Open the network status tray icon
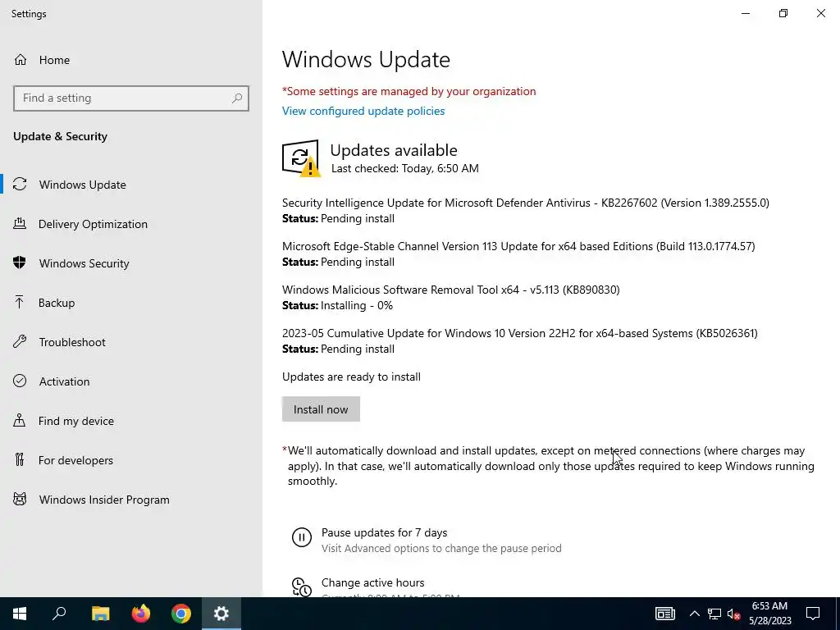 click(x=714, y=614)
